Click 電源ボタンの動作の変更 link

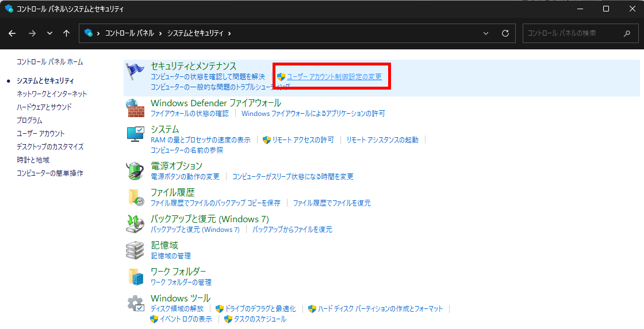coord(185,176)
